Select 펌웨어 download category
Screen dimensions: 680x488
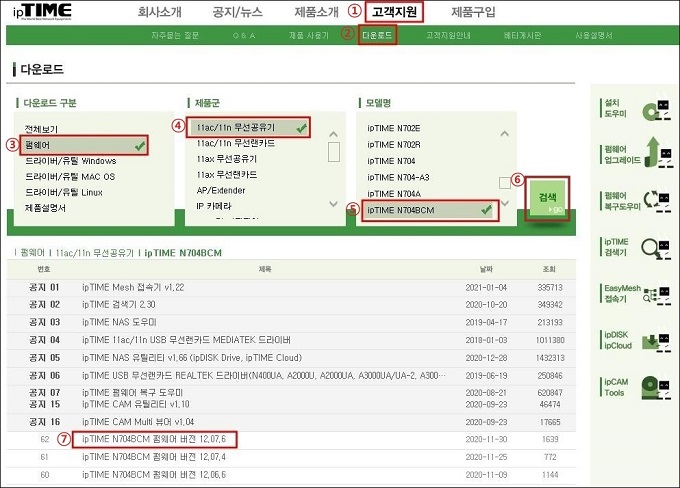point(84,145)
